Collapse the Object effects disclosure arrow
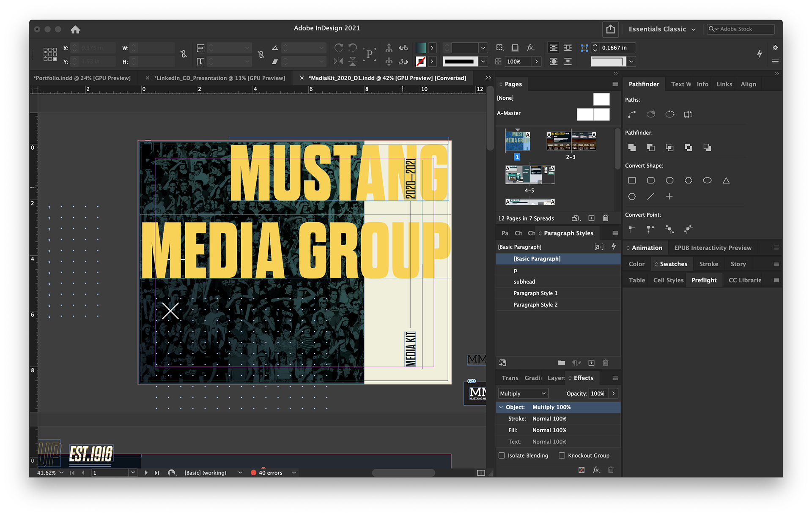812x516 pixels. click(x=501, y=407)
